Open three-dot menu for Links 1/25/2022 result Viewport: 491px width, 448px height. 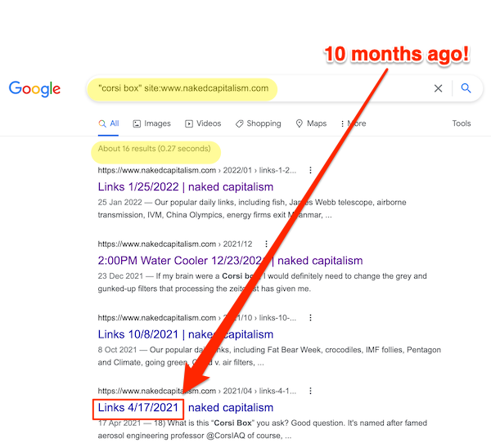pos(310,170)
